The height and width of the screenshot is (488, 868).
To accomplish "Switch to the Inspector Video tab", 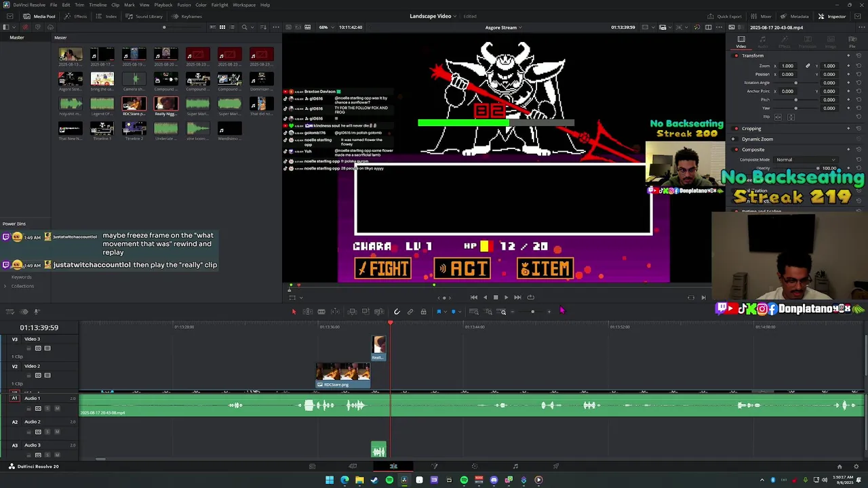I will click(x=741, y=42).
